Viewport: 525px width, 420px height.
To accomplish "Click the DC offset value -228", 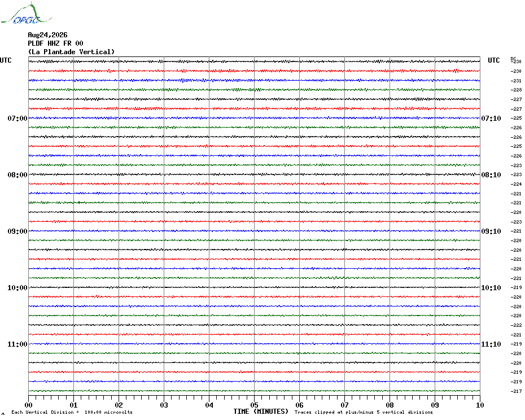I will 516,90.
